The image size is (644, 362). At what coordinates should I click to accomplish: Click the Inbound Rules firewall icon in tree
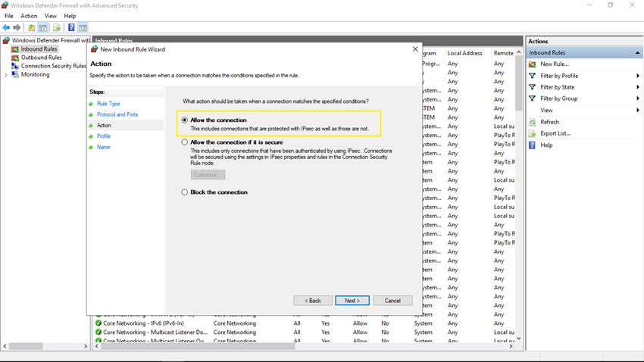pyautogui.click(x=15, y=48)
